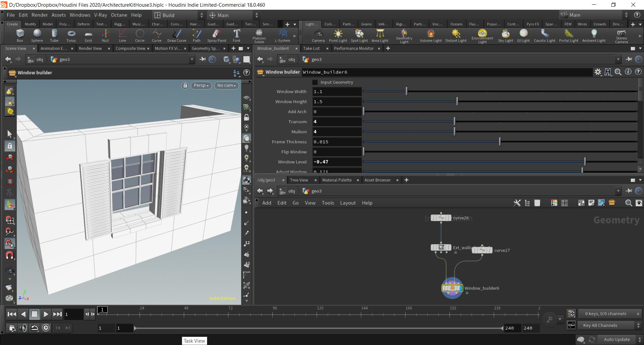
Task: Open the Render menu
Action: [40, 15]
